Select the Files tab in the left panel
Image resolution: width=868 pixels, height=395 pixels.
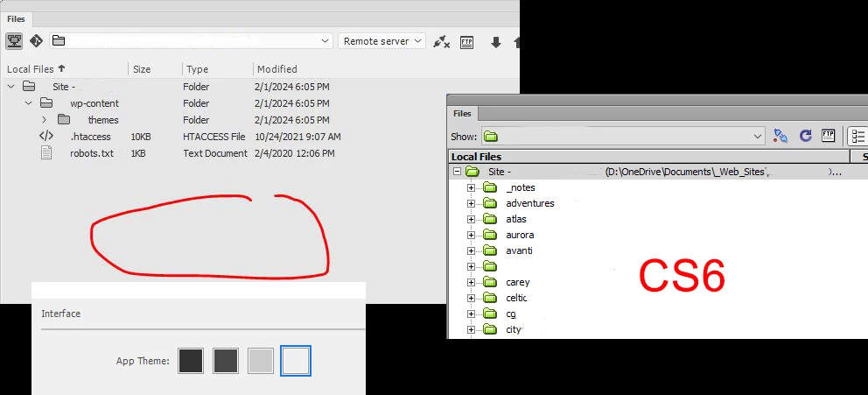16,19
